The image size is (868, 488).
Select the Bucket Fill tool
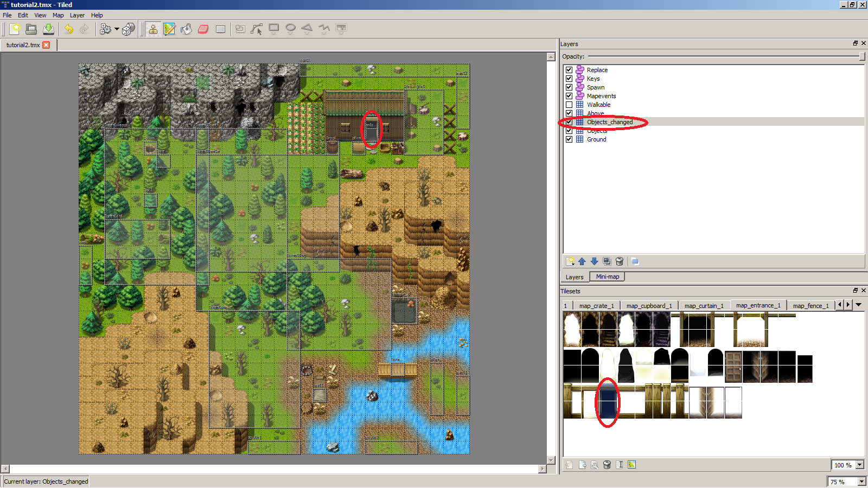(187, 29)
